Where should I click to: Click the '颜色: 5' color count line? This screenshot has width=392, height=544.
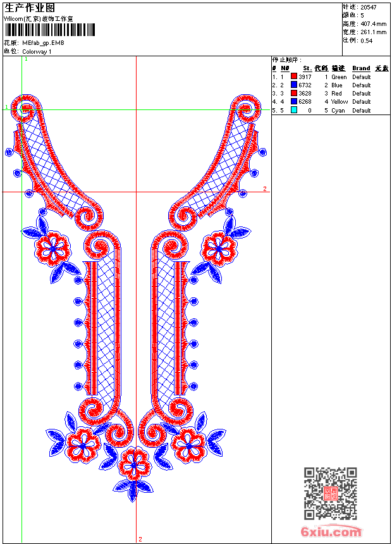pos(353,16)
